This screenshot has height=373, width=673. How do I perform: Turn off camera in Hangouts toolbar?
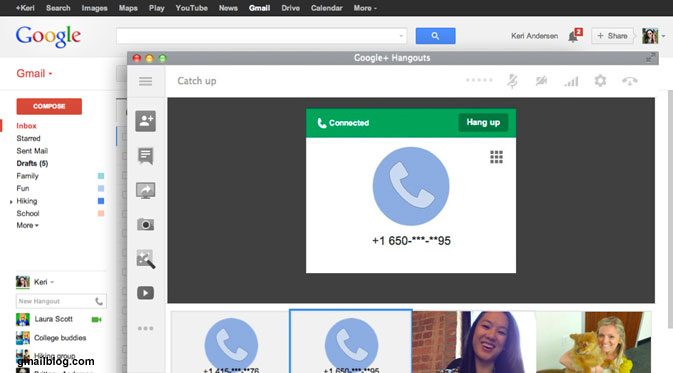click(541, 81)
